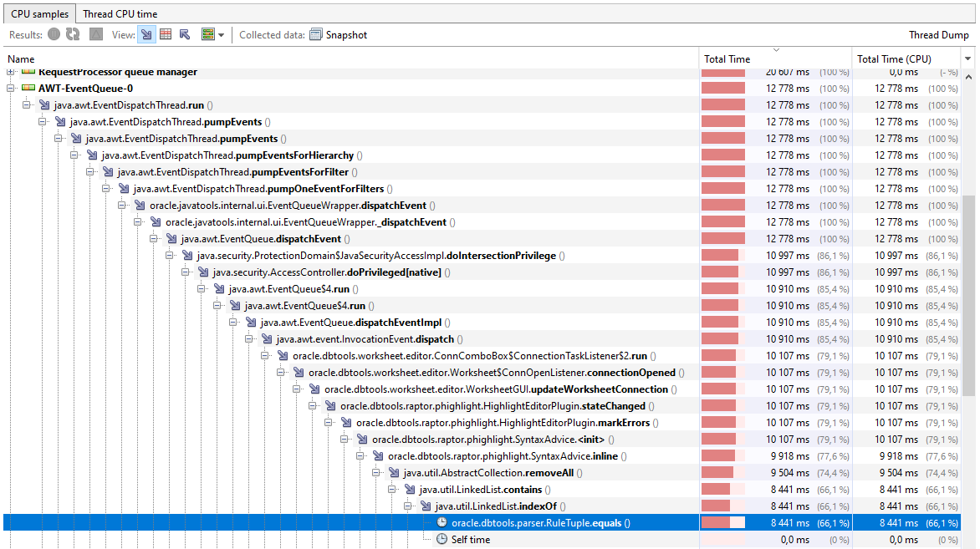Click the node icon of EventDispatchThread.run
This screenshot has width=980, height=549.
coord(44,105)
